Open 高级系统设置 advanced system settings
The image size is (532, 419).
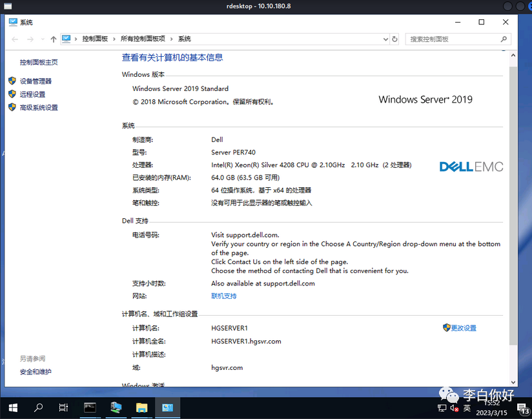(x=39, y=108)
